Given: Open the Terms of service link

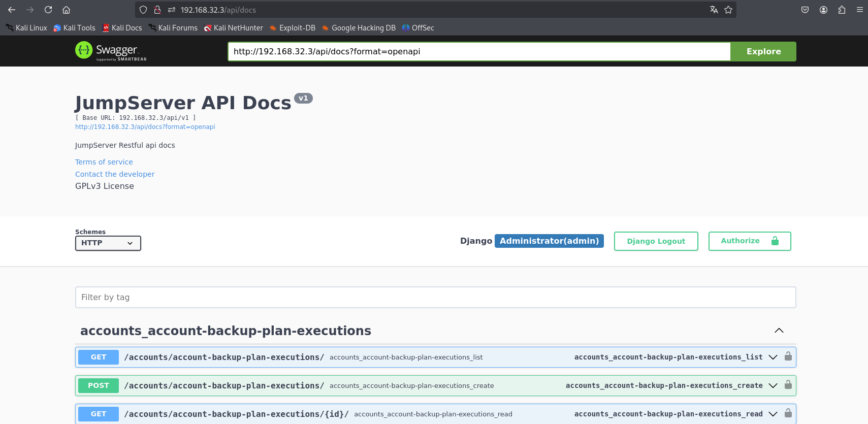Looking at the screenshot, I should point(104,162).
